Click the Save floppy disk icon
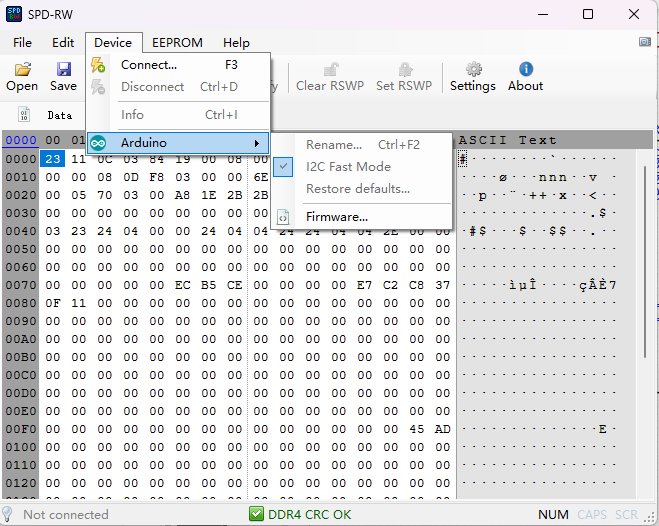 [x=63, y=69]
